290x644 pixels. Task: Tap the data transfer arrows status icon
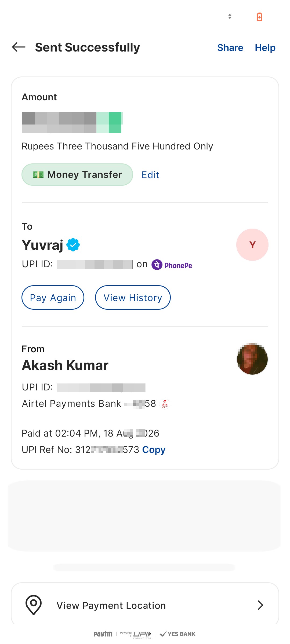tap(230, 16)
